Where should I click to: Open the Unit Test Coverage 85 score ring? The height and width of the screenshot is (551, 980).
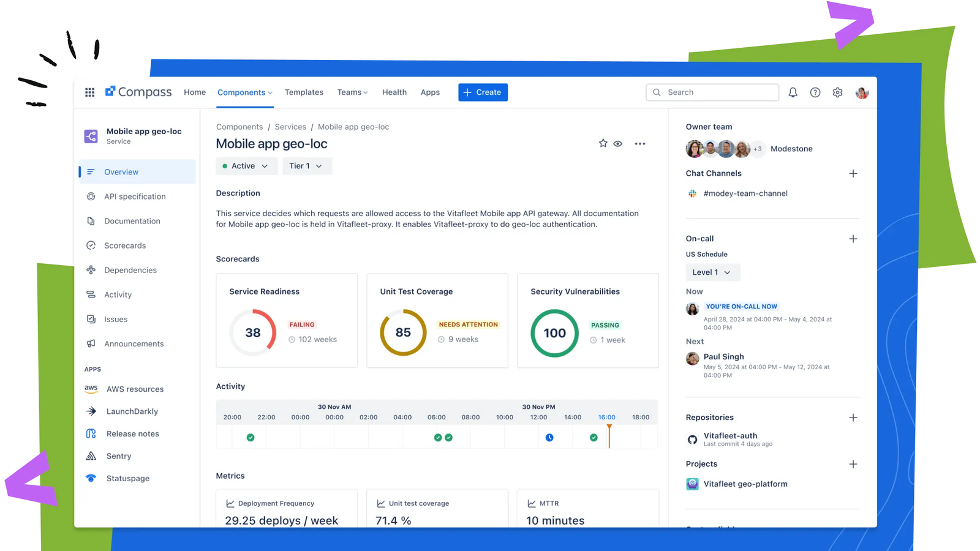403,332
